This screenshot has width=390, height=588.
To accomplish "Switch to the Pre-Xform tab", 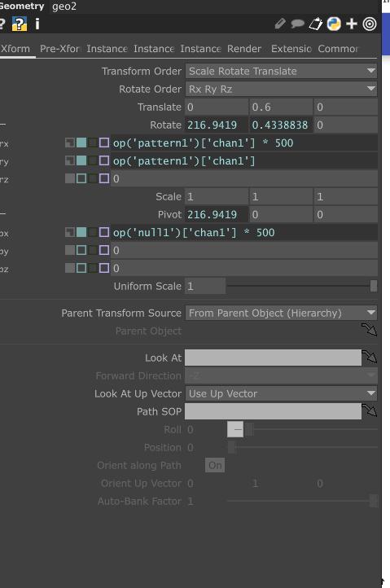I will [59, 49].
